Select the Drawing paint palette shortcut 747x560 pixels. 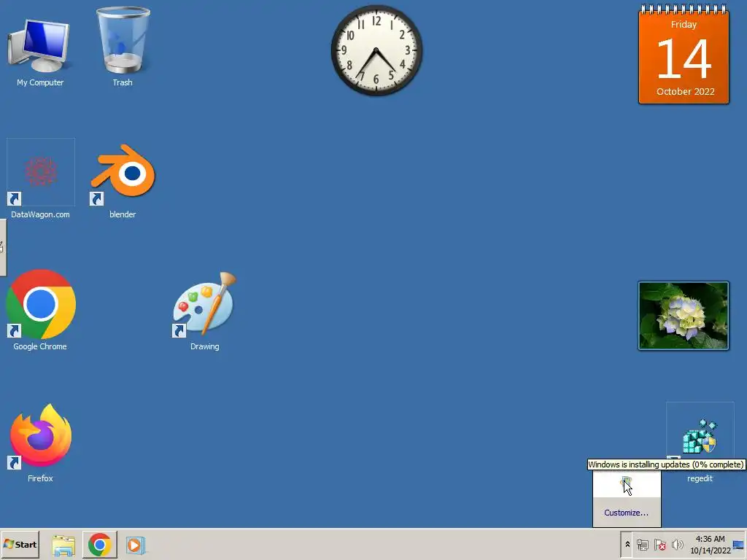pyautogui.click(x=205, y=311)
